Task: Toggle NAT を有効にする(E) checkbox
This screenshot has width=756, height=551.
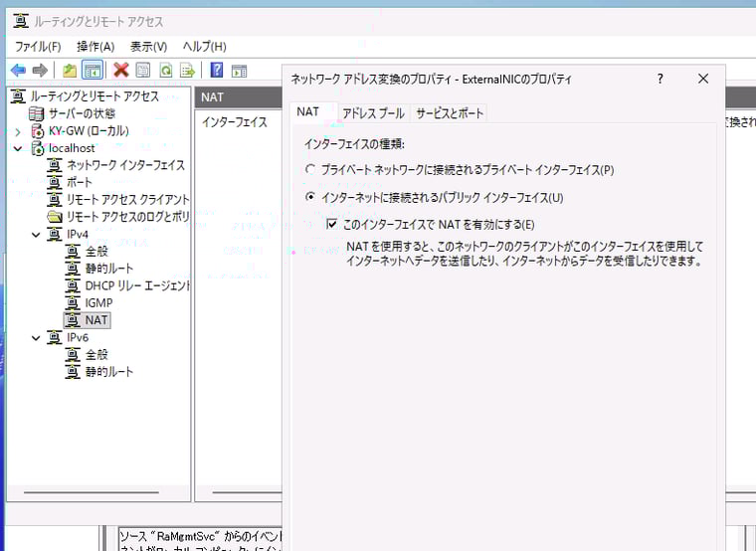Action: pos(331,224)
